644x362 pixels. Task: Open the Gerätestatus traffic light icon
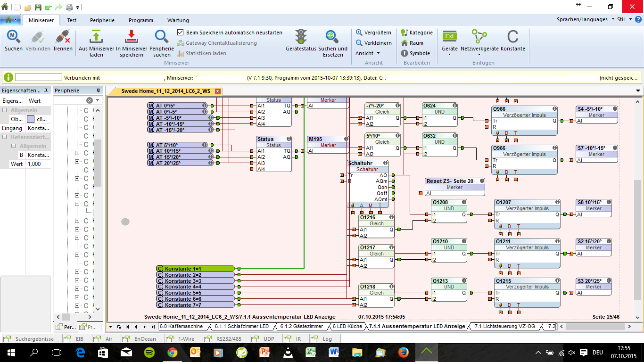tap(301, 37)
